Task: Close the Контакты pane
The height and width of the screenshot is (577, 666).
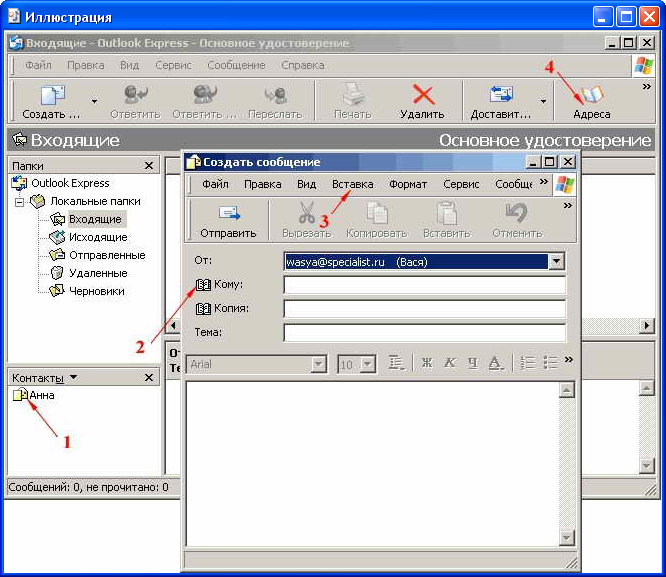Action: pos(149,377)
